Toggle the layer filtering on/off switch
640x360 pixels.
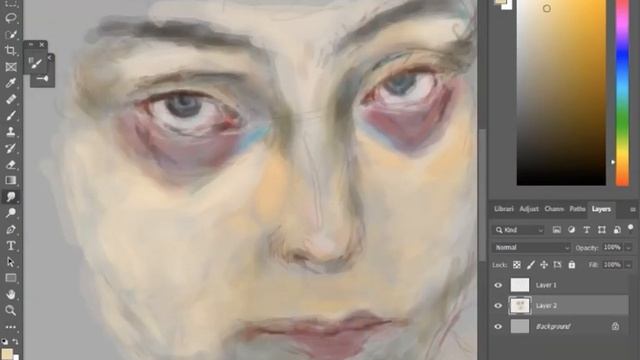[x=631, y=227]
